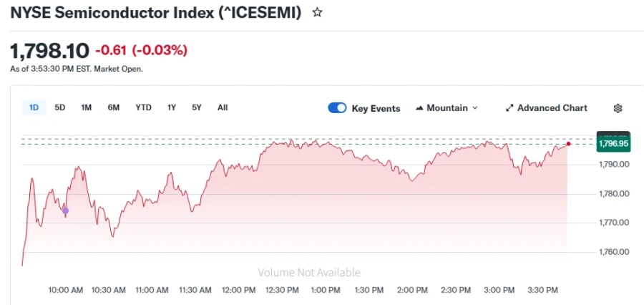Click the Mountain chart type icon
This screenshot has height=305, width=644.
[x=419, y=108]
